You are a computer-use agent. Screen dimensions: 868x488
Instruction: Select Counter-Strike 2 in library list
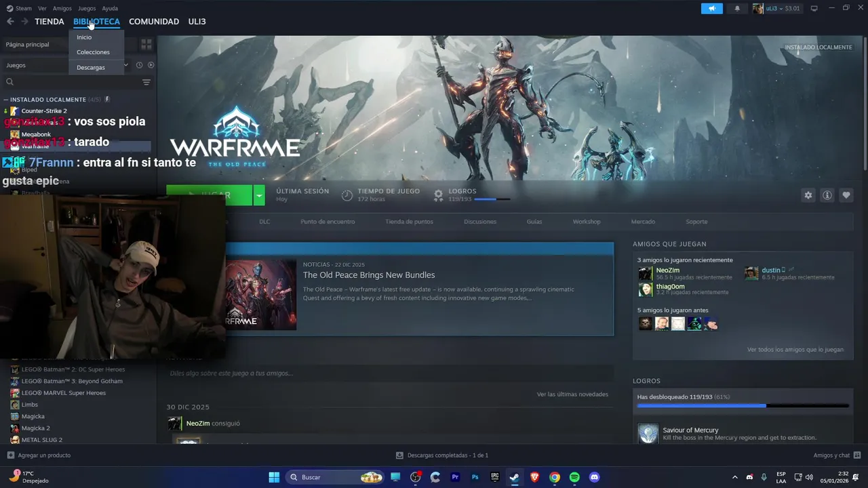[44, 111]
